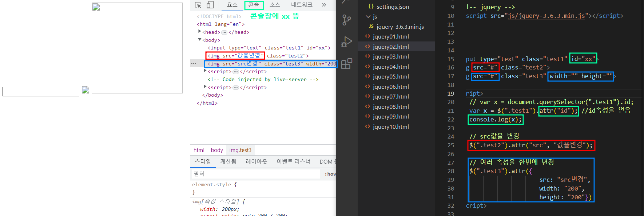The image size is (644, 216).
Task: Click the braces icon beside settings.json
Action: click(371, 6)
